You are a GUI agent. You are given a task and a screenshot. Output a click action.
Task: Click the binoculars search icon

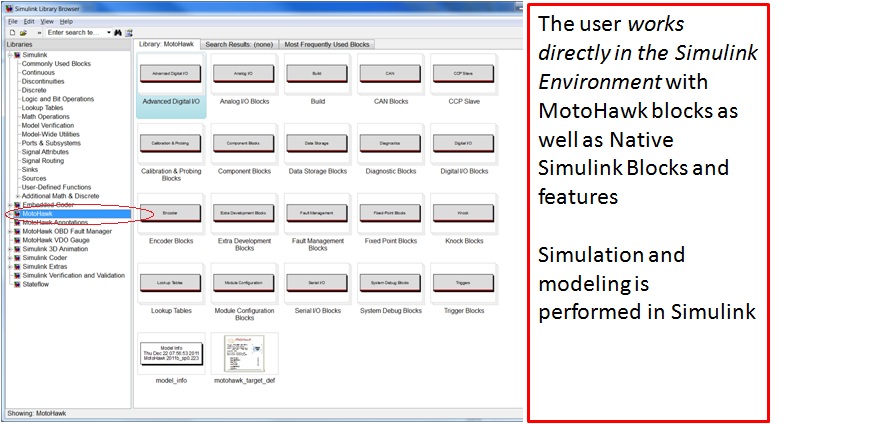point(118,33)
